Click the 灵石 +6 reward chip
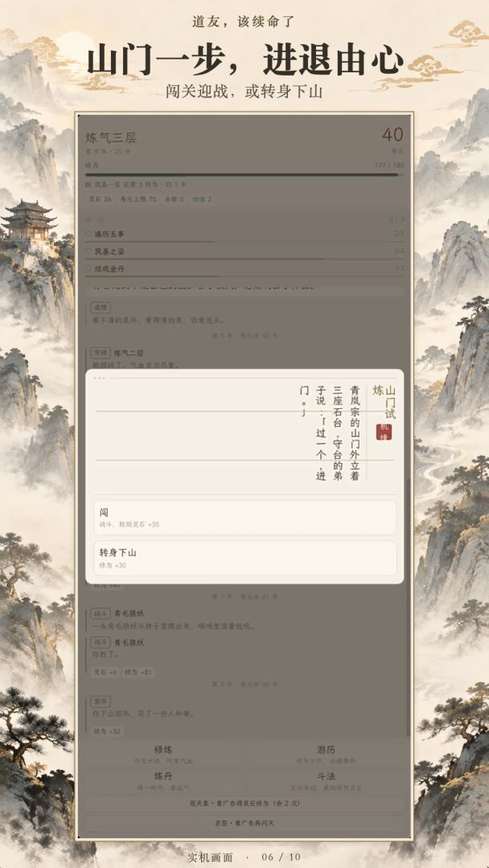The height and width of the screenshot is (868, 489). [105, 672]
